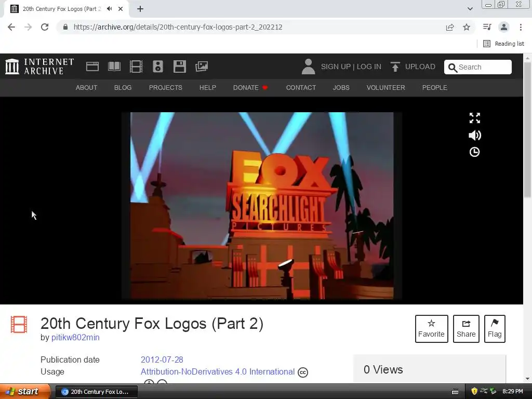Open the playback speed clock icon

[x=474, y=152]
